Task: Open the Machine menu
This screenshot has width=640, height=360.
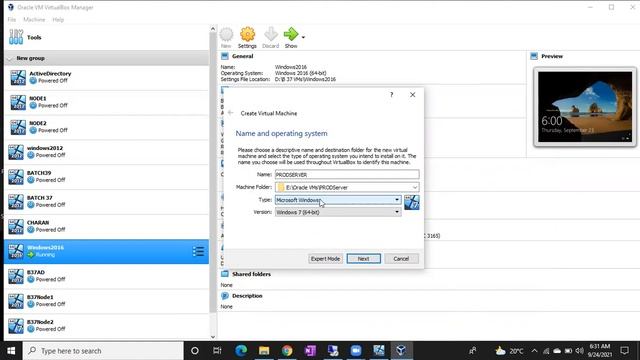Action: (34, 20)
